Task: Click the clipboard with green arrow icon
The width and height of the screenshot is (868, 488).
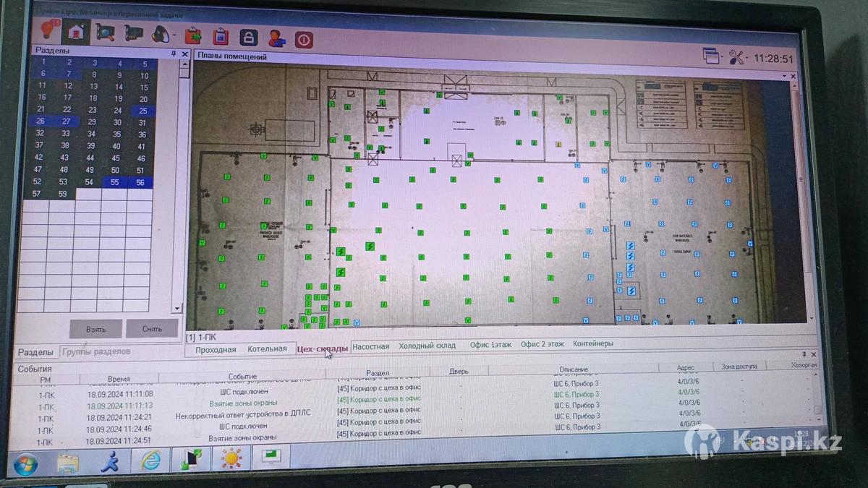Action: coord(193,35)
